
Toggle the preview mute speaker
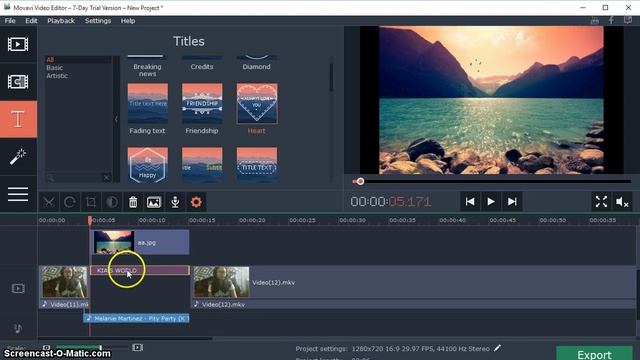(622, 202)
